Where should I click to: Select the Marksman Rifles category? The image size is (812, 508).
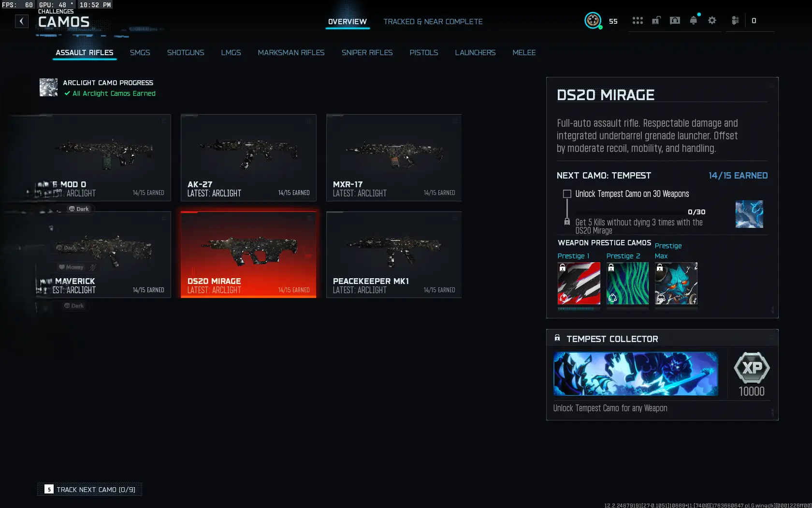(x=291, y=53)
